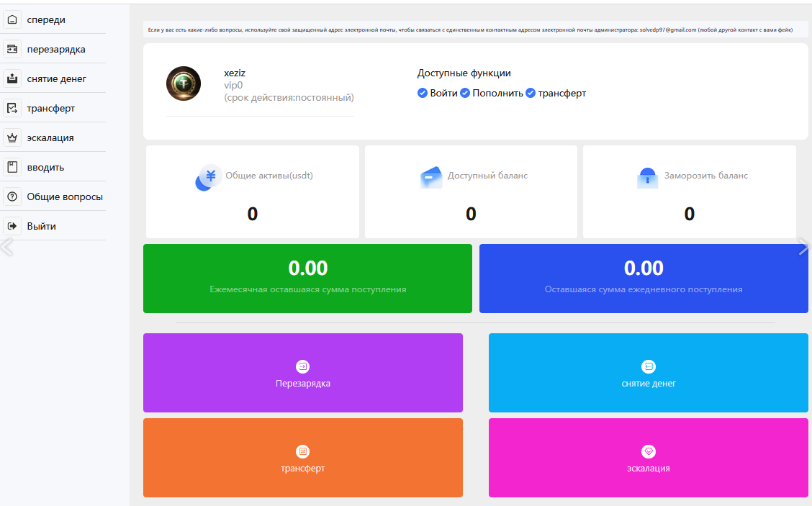Screen dimensions: 812x506
Task: Click the перезарядка wallet icon in sidebar
Action: 12,50
